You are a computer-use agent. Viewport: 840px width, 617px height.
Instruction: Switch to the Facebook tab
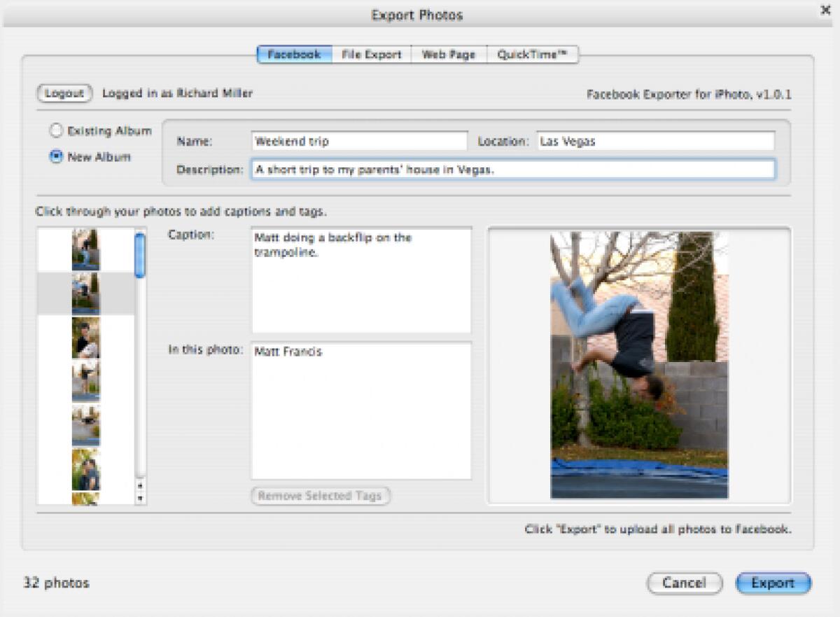pos(294,55)
